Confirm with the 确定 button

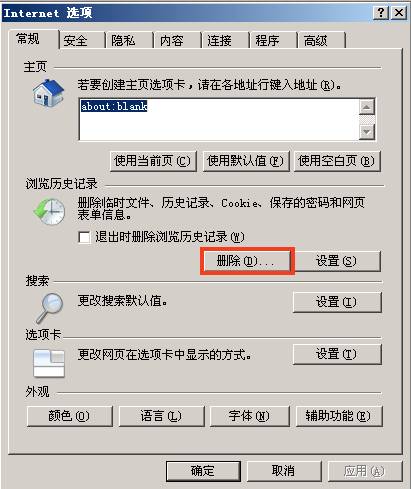tap(203, 471)
